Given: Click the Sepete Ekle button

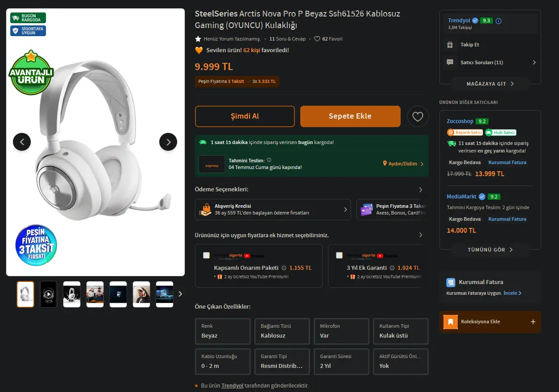Looking at the screenshot, I should pyautogui.click(x=350, y=116).
